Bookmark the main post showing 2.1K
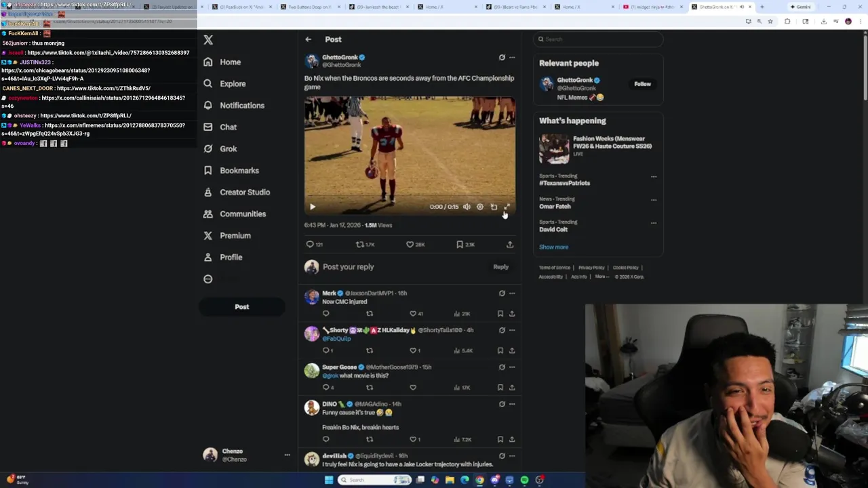The width and height of the screenshot is (868, 488). [465, 244]
